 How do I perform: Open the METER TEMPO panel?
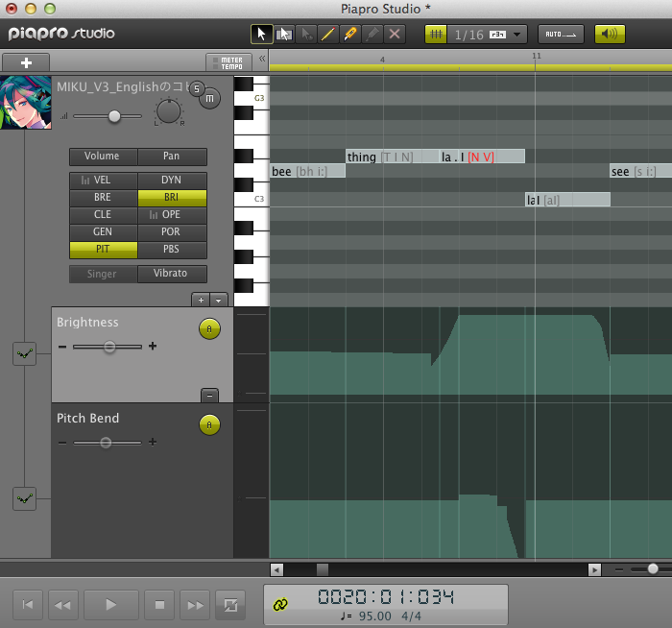[228, 62]
